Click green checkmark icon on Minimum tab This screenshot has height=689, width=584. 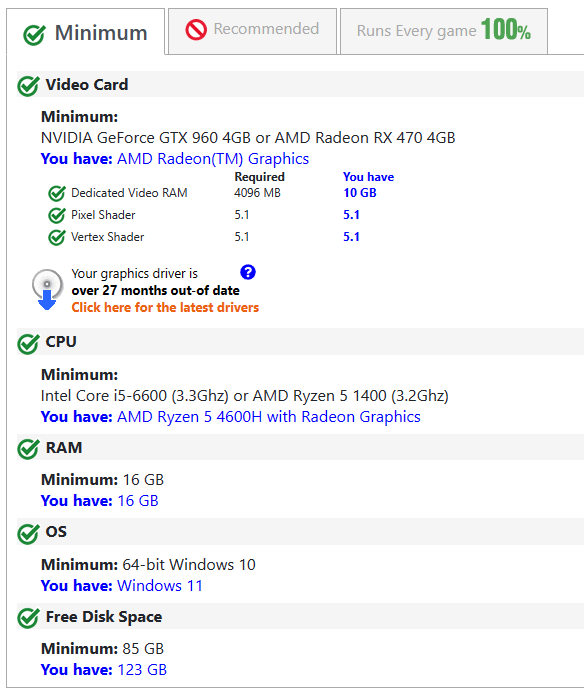coord(34,35)
